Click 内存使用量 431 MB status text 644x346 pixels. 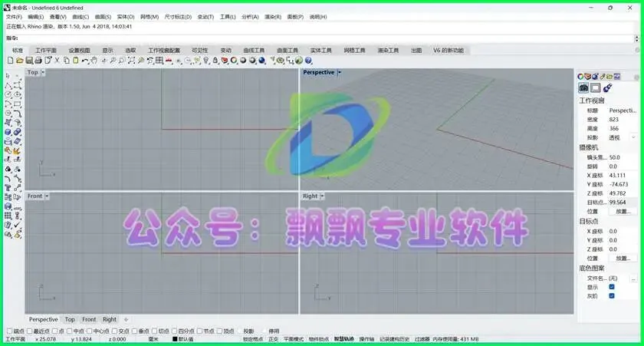[455, 339]
